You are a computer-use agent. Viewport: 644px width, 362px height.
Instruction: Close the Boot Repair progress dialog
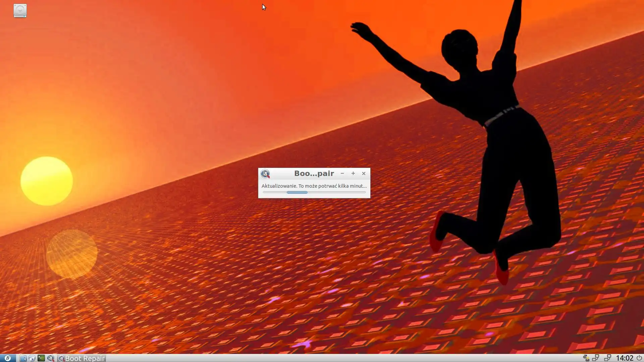(x=364, y=173)
